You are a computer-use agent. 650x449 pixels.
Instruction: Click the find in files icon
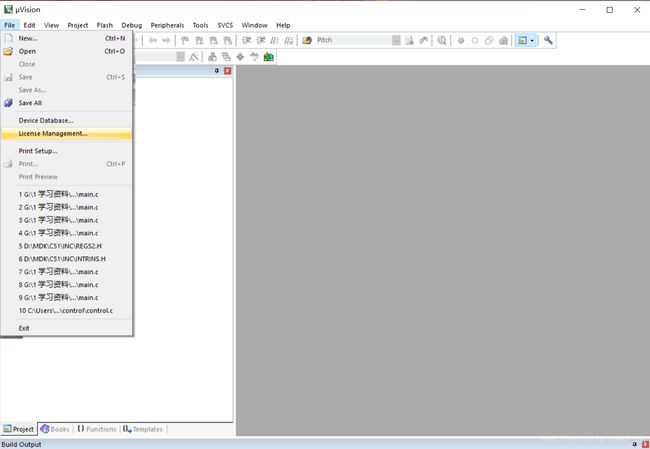click(x=307, y=40)
